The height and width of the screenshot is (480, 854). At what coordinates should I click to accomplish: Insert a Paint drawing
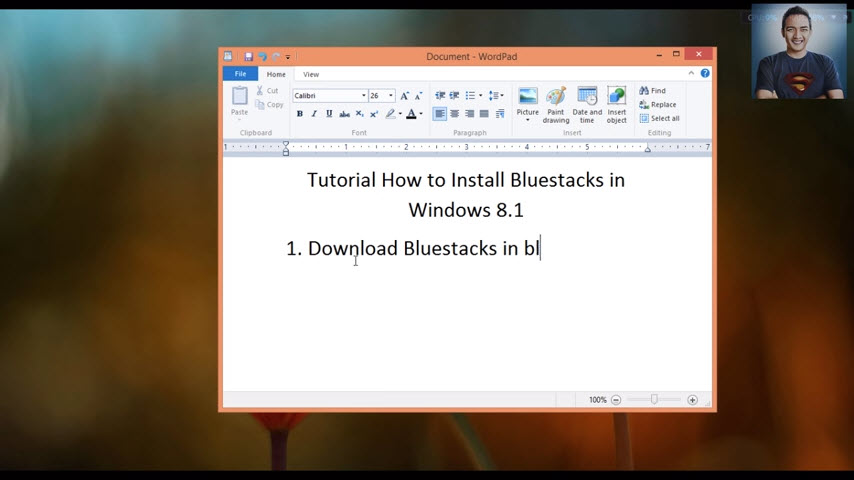click(556, 104)
